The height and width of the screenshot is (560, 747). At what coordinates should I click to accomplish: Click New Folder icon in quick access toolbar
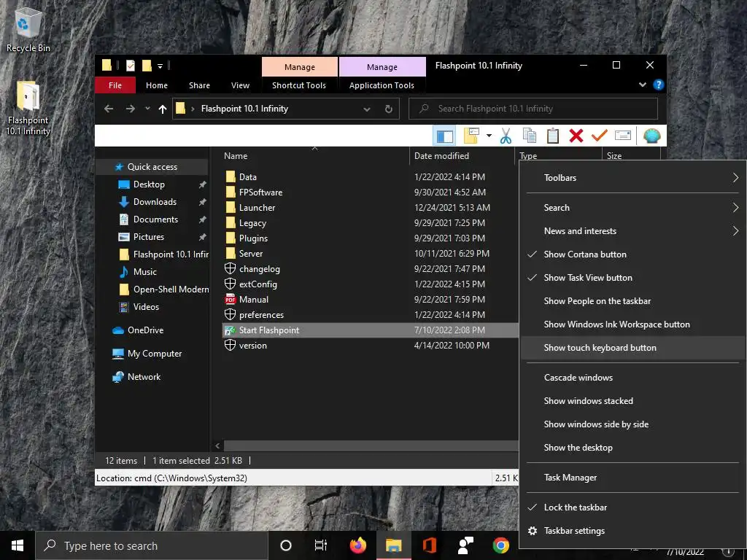[x=147, y=66]
